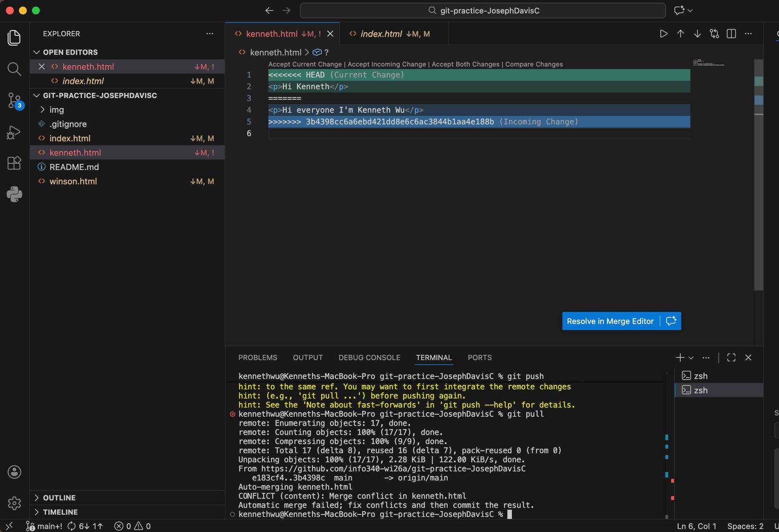Open editor layout split icon in toolbar
Image resolution: width=779 pixels, height=532 pixels.
731,34
